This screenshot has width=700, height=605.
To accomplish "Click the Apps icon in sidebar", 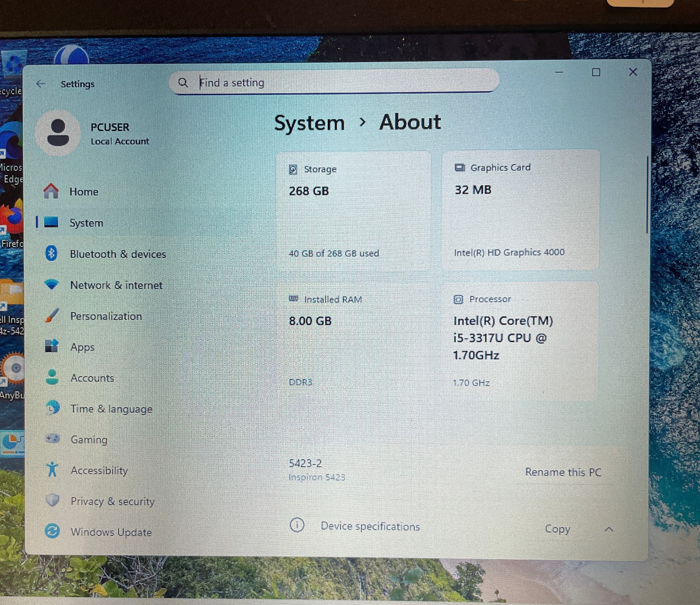I will click(52, 346).
